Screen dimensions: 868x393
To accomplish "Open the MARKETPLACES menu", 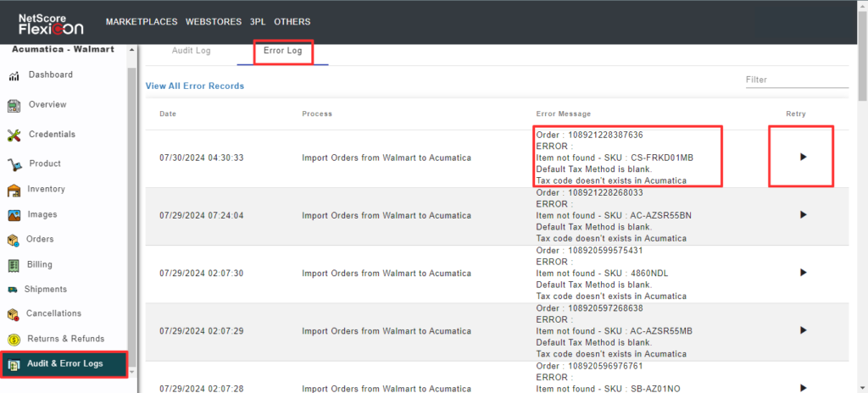I will [142, 21].
